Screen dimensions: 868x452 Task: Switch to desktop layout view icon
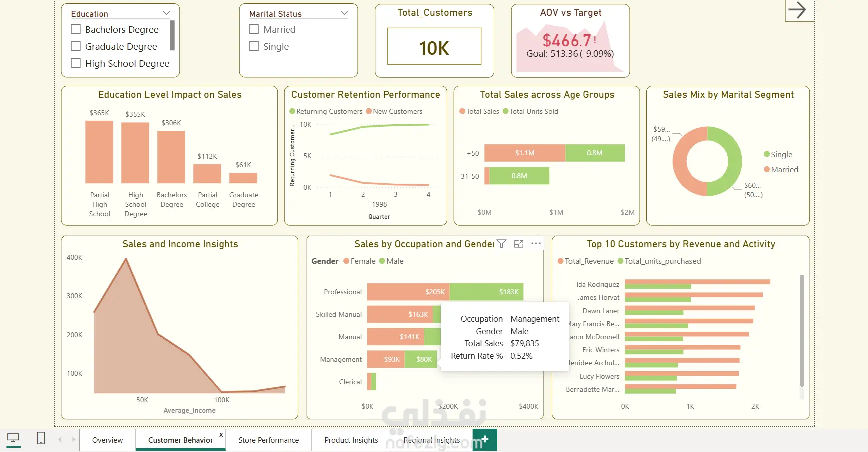click(13, 439)
